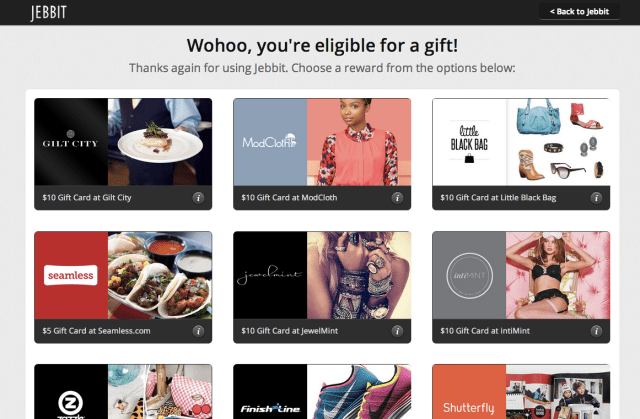The height and width of the screenshot is (419, 640).
Task: Show info for Little Black Bag card
Action: [x=596, y=198]
